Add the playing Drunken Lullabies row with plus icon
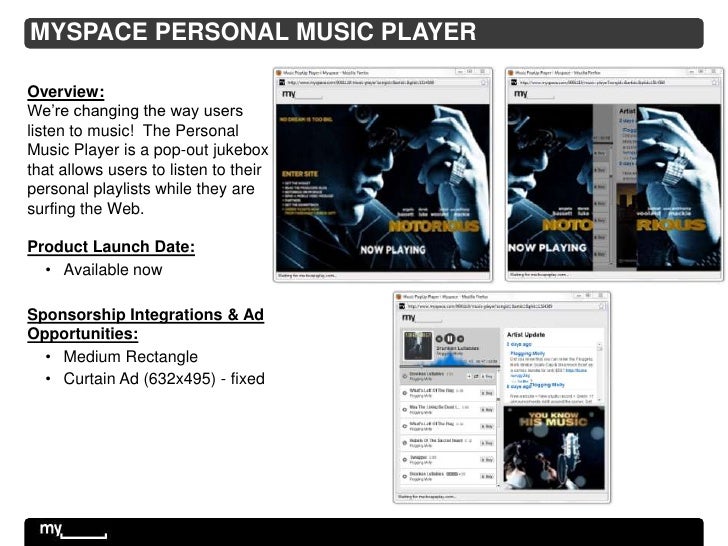The width and height of the screenshot is (728, 546). pyautogui.click(x=469, y=377)
